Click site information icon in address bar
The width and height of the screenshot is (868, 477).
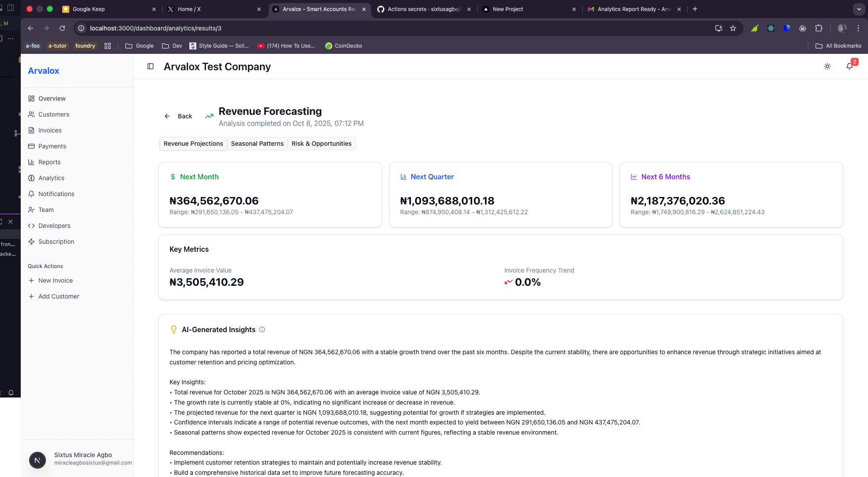tap(81, 28)
